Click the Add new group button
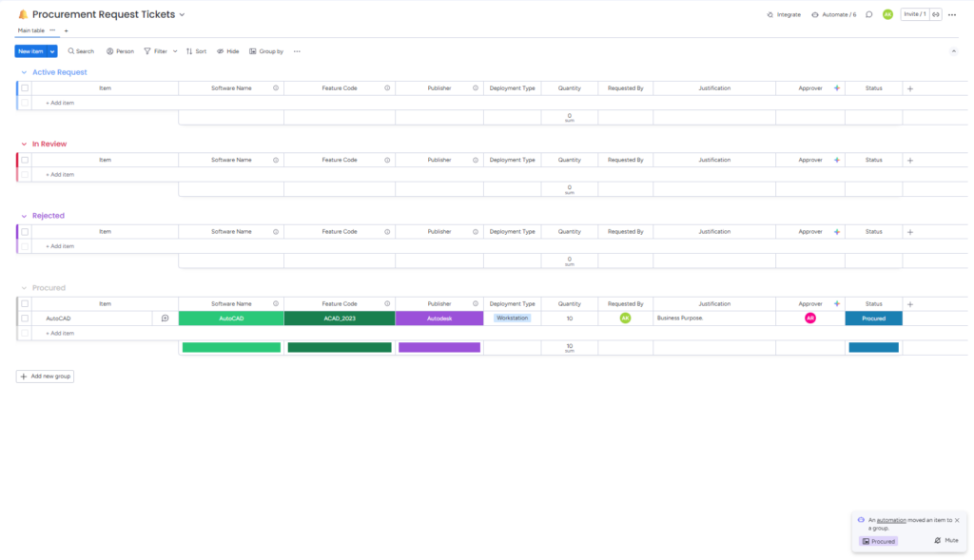The height and width of the screenshot is (560, 974). (x=45, y=377)
